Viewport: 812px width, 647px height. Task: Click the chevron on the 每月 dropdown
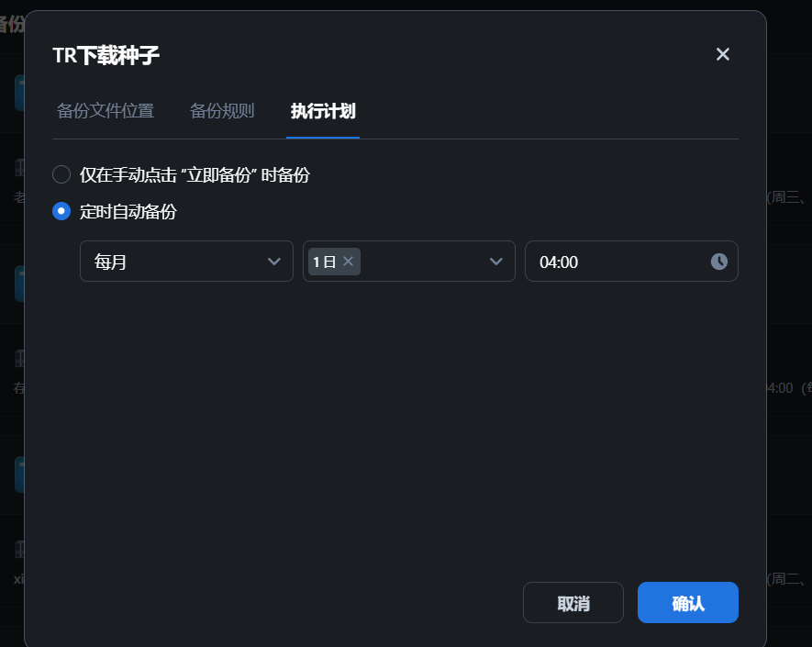274,262
